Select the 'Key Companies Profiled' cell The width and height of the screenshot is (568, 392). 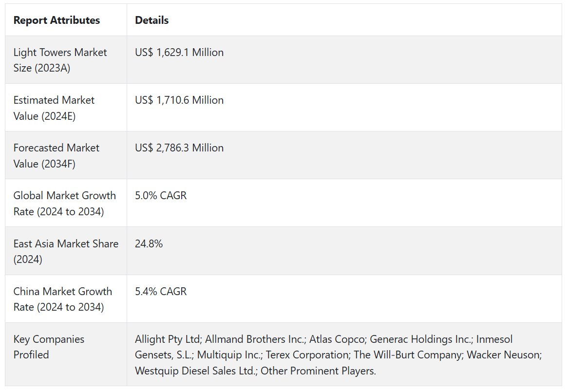coord(49,347)
